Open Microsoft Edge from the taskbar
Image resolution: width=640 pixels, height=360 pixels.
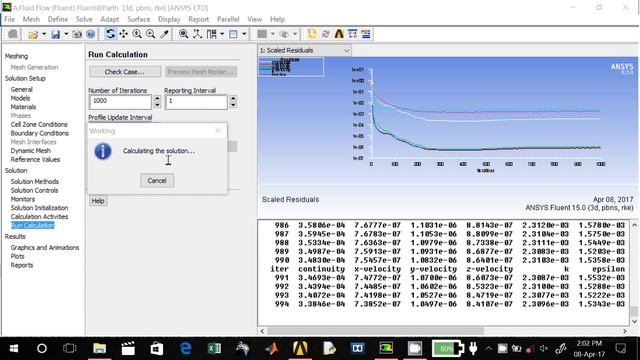[185, 348]
